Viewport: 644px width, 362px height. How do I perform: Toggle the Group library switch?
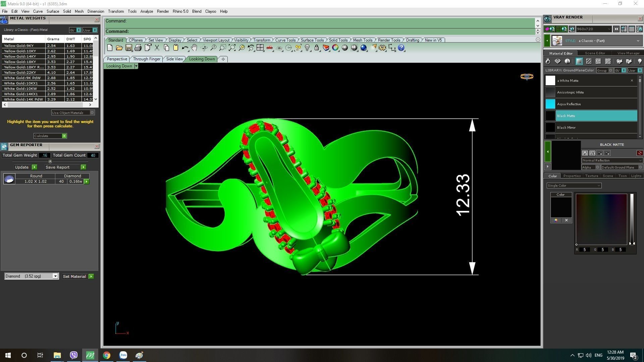pyautogui.click(x=610, y=70)
